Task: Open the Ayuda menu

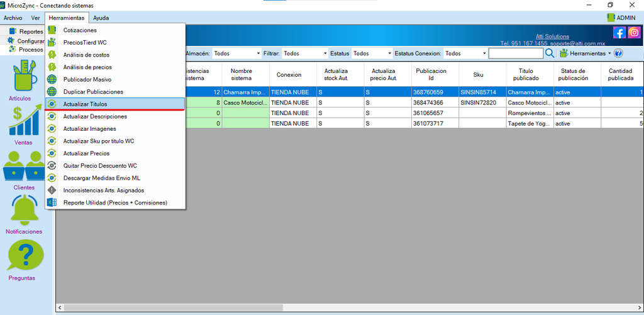Action: [101, 18]
